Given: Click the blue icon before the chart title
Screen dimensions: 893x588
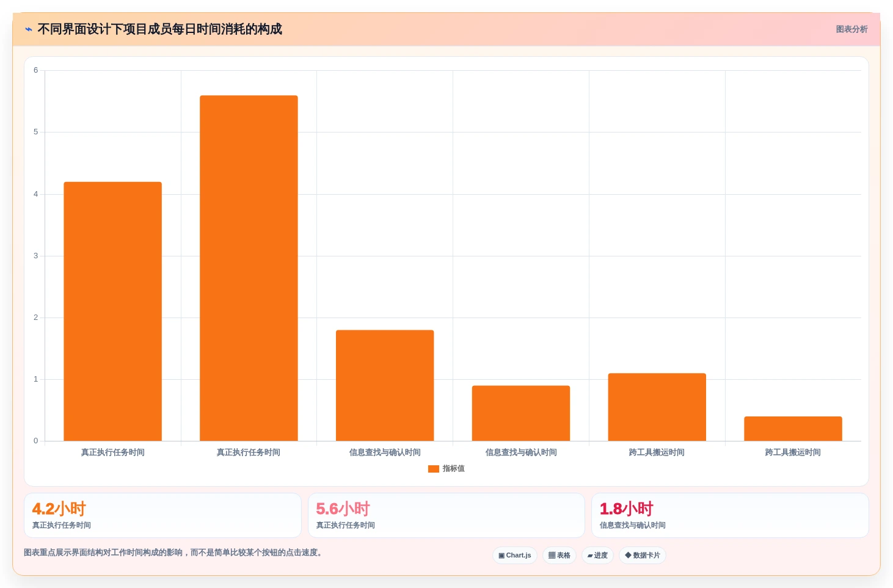Looking at the screenshot, I should pos(29,29).
